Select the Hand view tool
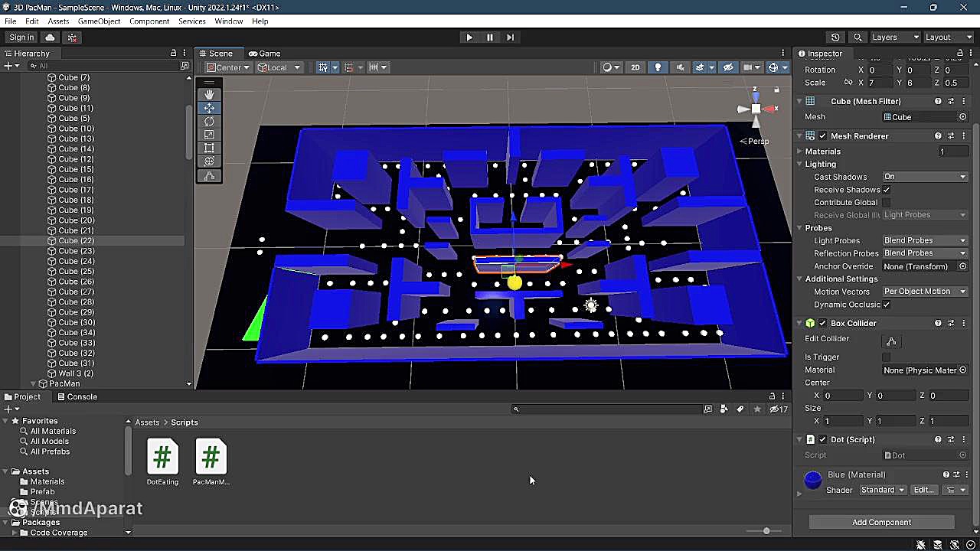The width and height of the screenshot is (980, 551). (209, 94)
